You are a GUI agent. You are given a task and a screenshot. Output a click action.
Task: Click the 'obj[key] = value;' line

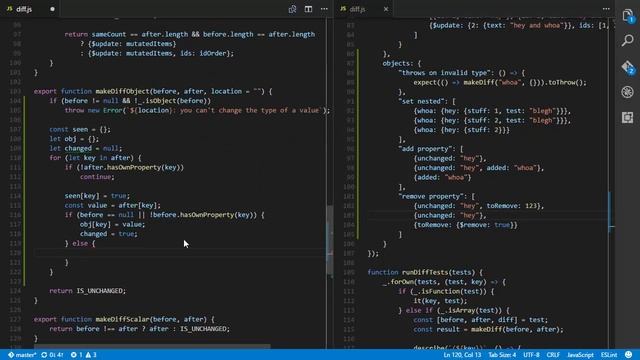pyautogui.click(x=112, y=224)
